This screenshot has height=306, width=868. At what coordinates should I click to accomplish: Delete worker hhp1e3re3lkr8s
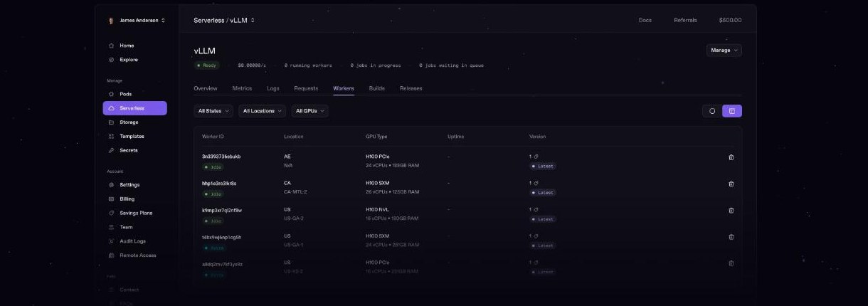point(731,184)
